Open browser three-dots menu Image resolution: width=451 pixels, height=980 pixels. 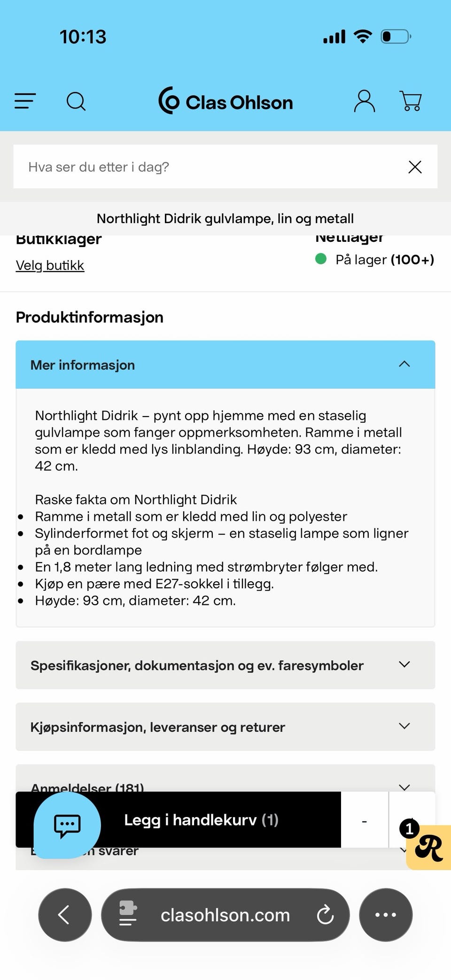(x=386, y=915)
